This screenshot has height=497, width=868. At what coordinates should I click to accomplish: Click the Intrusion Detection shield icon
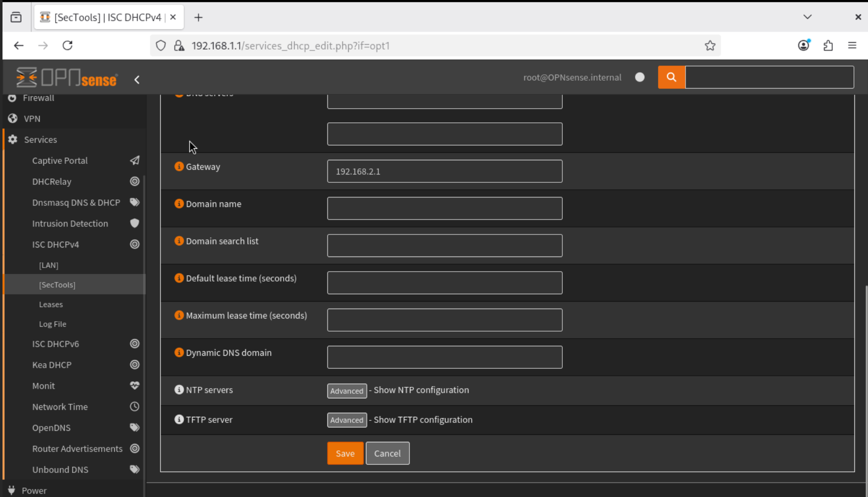(134, 223)
